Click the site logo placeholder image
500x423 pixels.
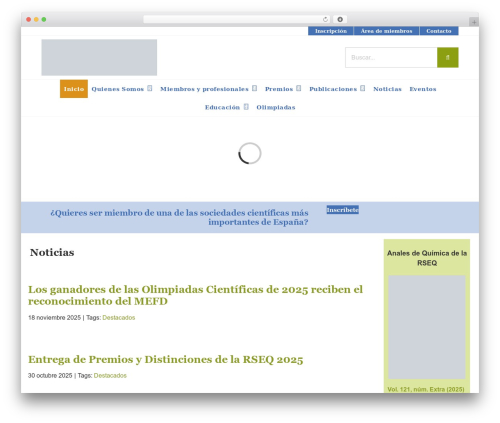[99, 57]
